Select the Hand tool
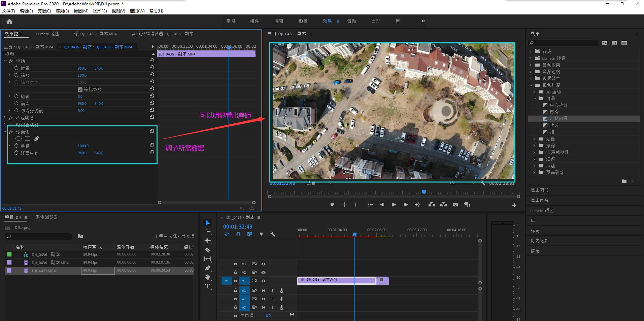Screen dimensions: 644x321 pos(208,277)
